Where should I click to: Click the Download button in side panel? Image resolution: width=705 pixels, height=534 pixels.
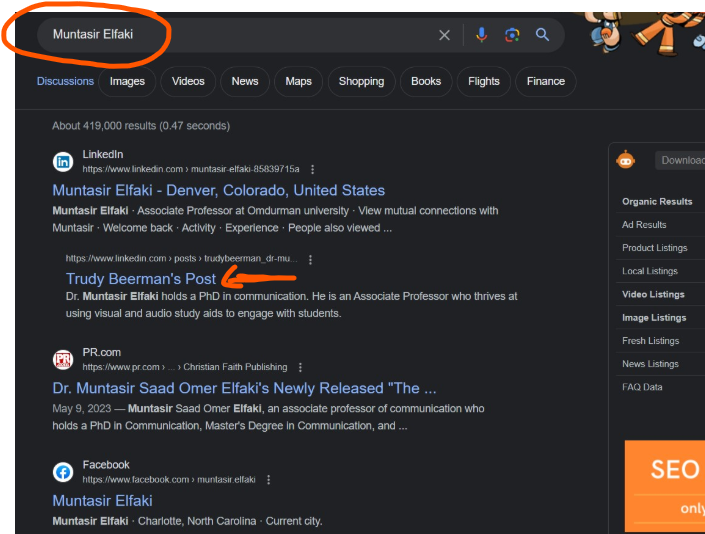681,160
